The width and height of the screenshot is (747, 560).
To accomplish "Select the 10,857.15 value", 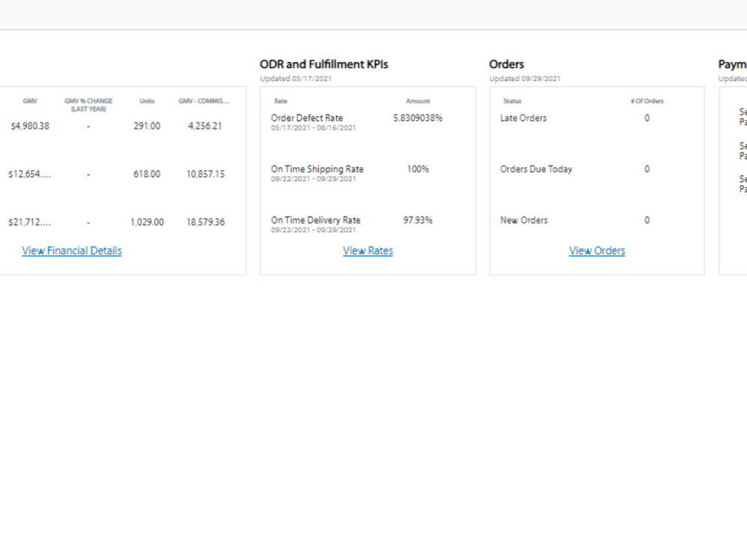I will (205, 174).
